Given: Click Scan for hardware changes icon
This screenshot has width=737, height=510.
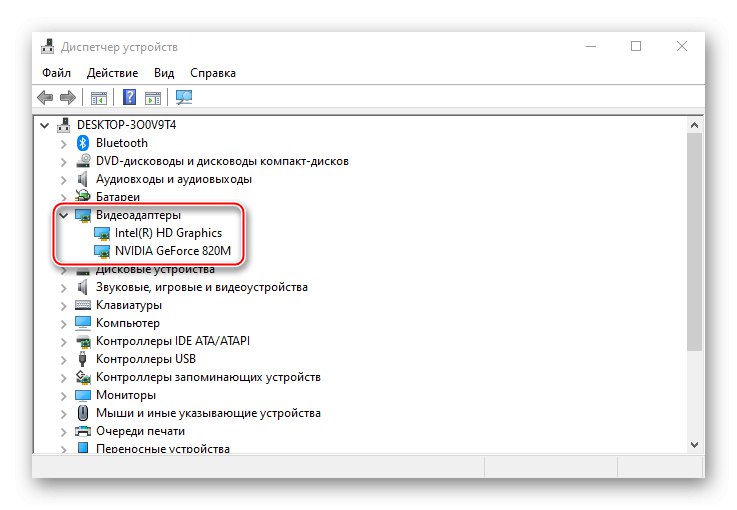Looking at the screenshot, I should point(184,97).
